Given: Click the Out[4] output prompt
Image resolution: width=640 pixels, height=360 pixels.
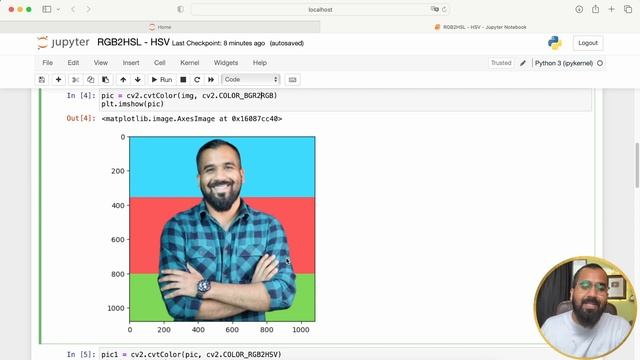Looking at the screenshot, I should 81,119.
